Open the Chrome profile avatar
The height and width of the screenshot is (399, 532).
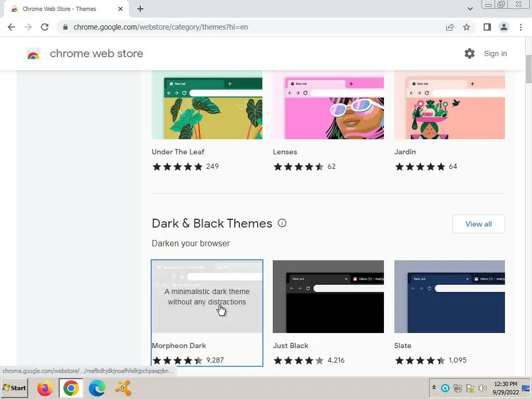coord(504,27)
